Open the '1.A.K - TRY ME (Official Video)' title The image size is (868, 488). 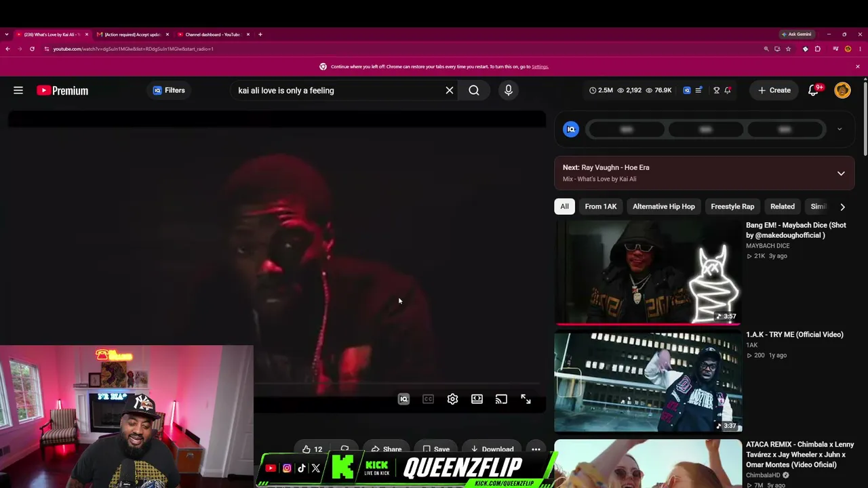pyautogui.click(x=795, y=335)
